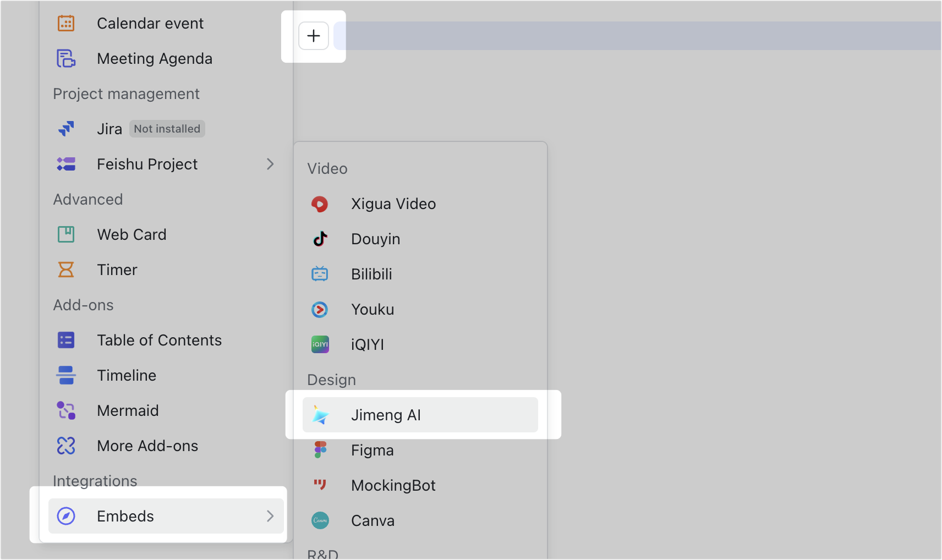
Task: Embed a Xigua Video
Action: (420, 204)
